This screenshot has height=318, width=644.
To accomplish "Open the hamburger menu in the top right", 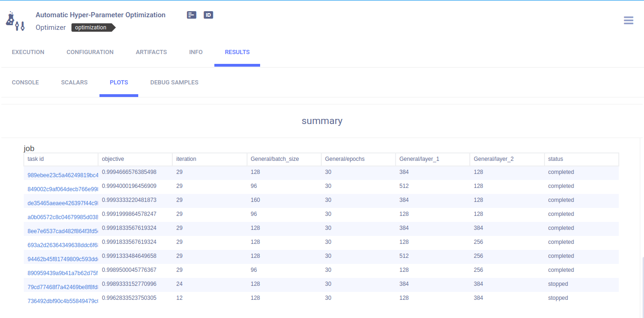I will (628, 20).
